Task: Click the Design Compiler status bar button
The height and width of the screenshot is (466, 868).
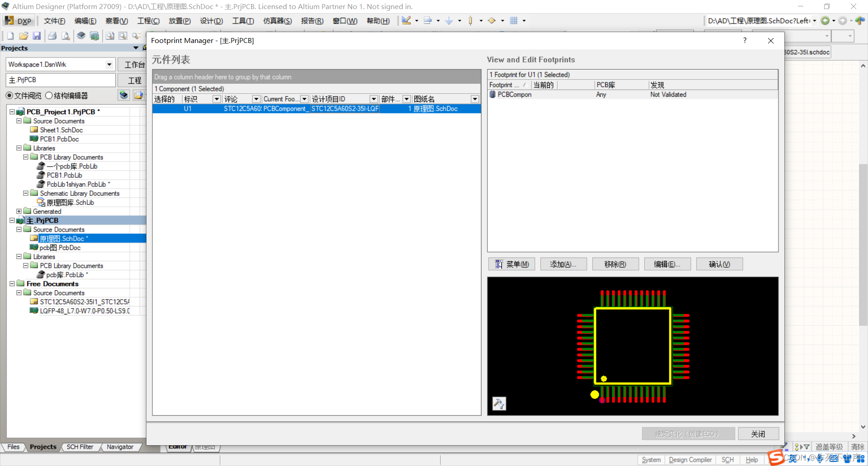Action: (690, 460)
